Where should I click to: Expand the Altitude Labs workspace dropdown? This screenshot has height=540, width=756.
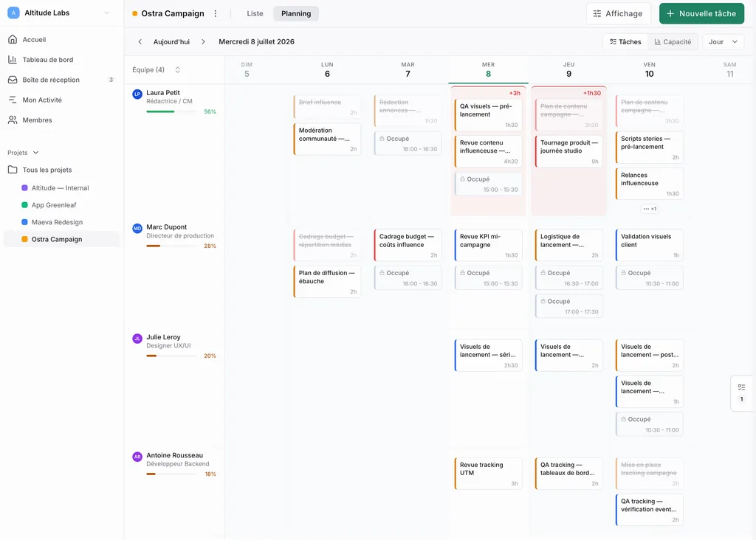[106, 13]
